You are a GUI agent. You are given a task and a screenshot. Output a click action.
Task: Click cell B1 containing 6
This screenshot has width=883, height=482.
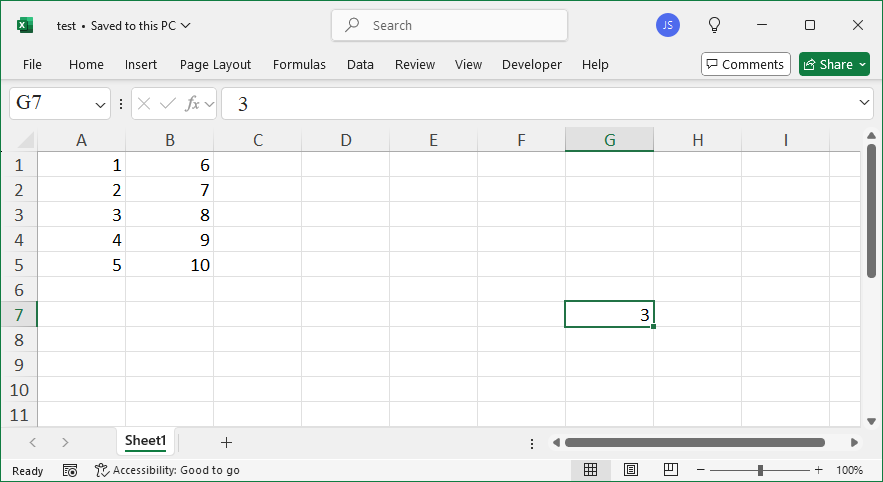(170, 165)
